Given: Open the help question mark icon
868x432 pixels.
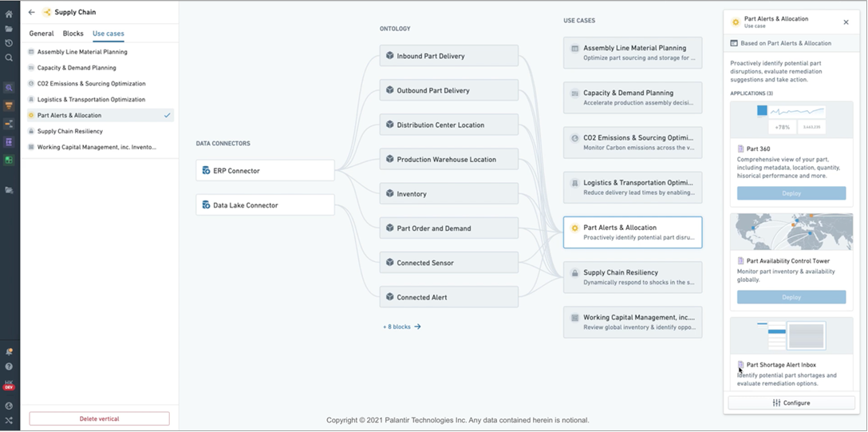Looking at the screenshot, I should pos(9,366).
